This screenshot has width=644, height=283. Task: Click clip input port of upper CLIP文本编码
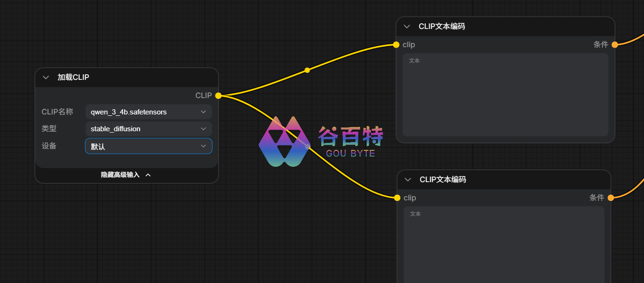[x=396, y=45]
